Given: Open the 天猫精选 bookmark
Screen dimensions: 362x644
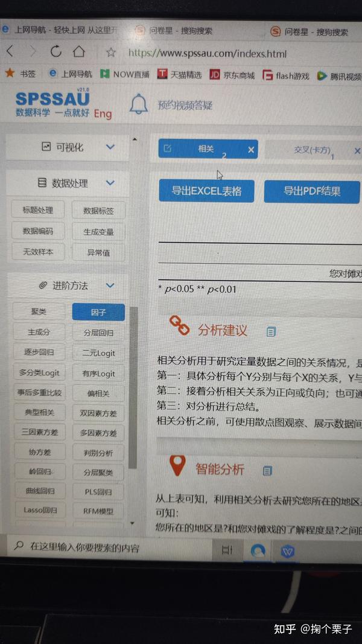Looking at the screenshot, I should [x=180, y=75].
